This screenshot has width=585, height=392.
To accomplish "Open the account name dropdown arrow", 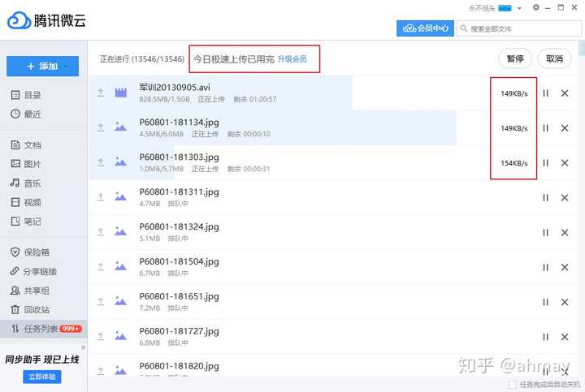I will (519, 8).
